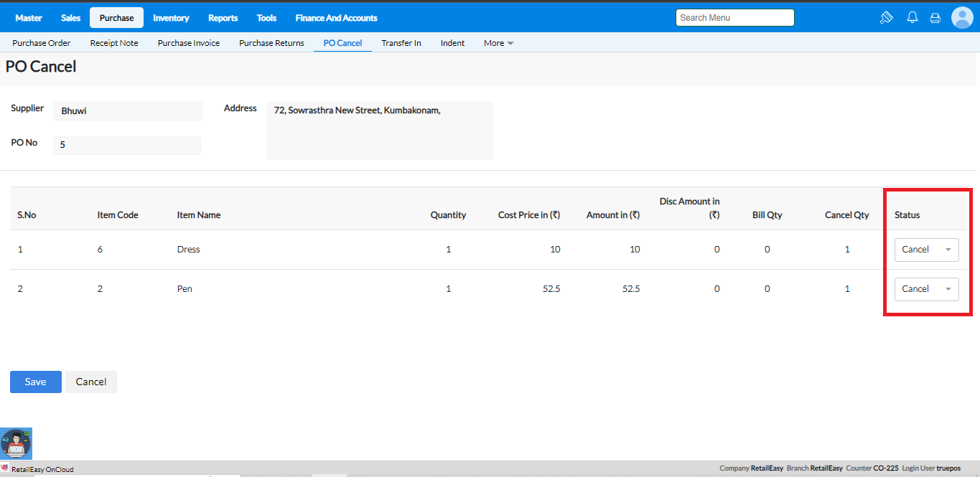Open the Finance And Accounts menu
The width and height of the screenshot is (980, 477).
(336, 18)
